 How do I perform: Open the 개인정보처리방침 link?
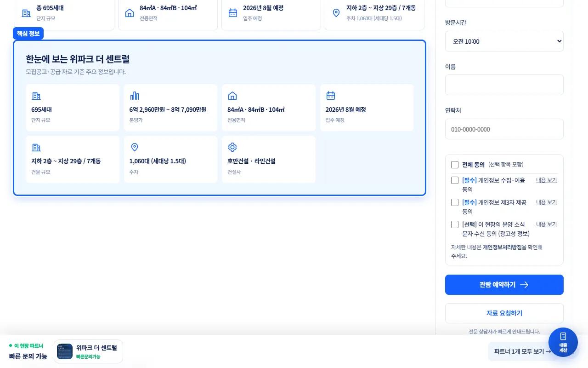pyautogui.click(x=502, y=247)
